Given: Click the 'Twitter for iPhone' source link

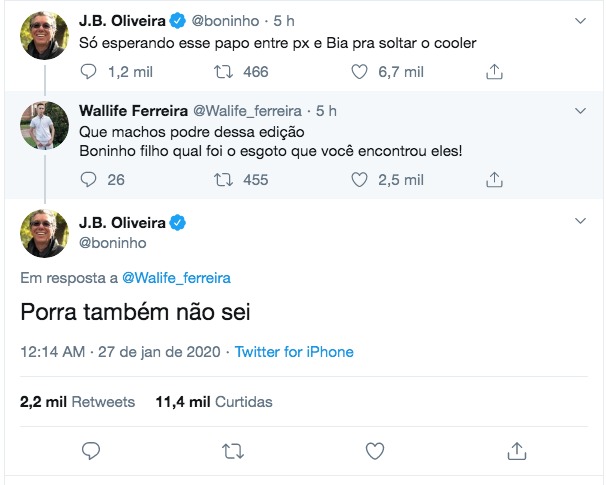Looking at the screenshot, I should pyautogui.click(x=293, y=352).
